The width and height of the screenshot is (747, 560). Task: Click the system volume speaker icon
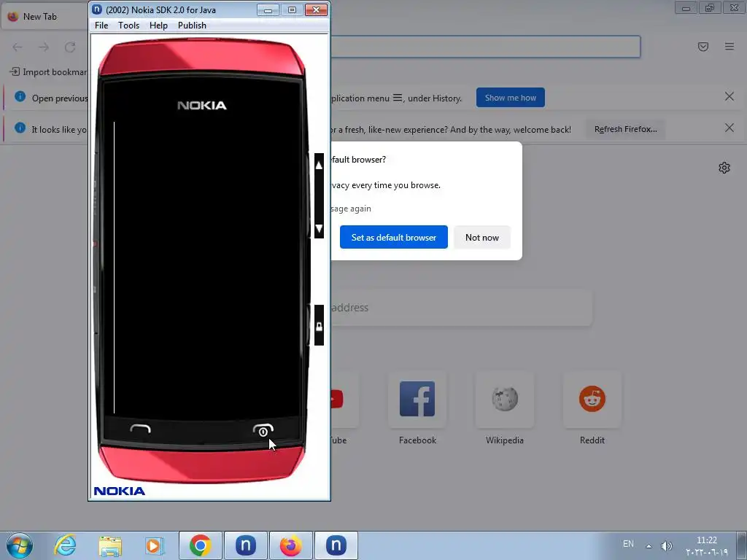click(x=667, y=545)
